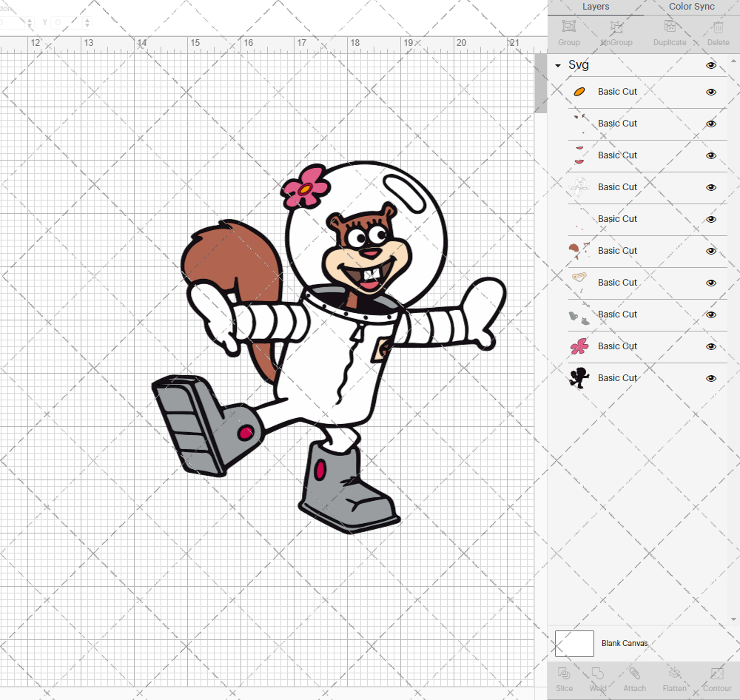740x700 pixels.
Task: Hide the gray boots layer
Action: click(710, 314)
